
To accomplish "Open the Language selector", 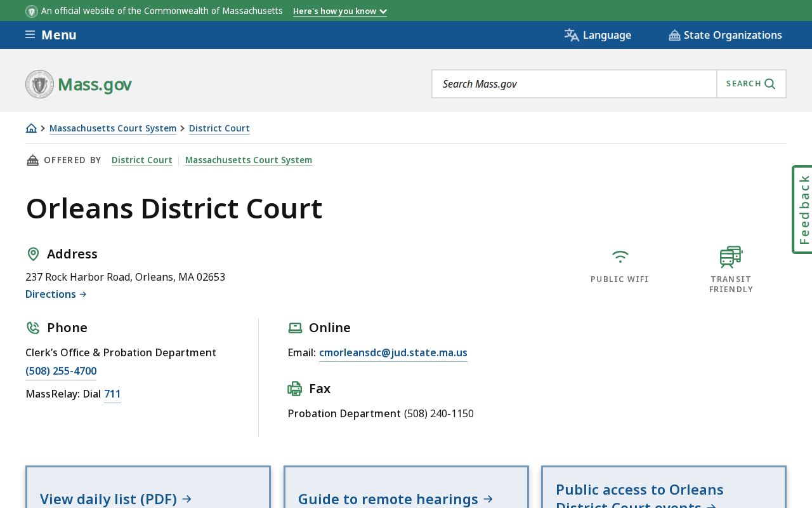I will 598,35.
